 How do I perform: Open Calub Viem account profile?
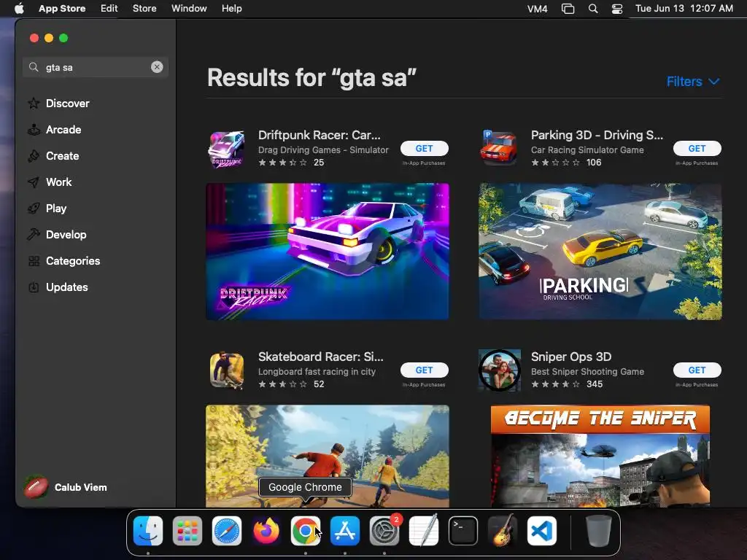click(x=66, y=487)
